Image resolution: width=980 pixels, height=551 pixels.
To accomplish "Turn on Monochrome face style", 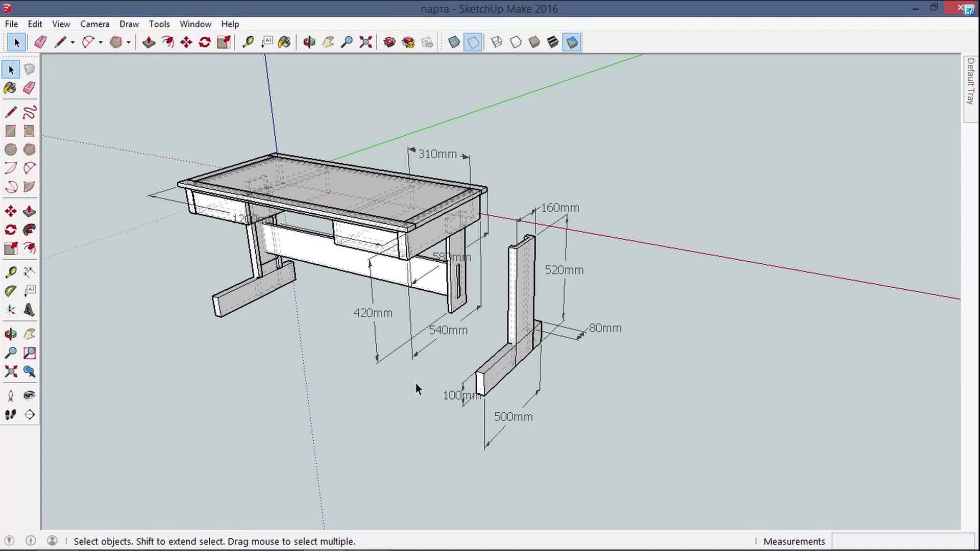I will [x=572, y=42].
